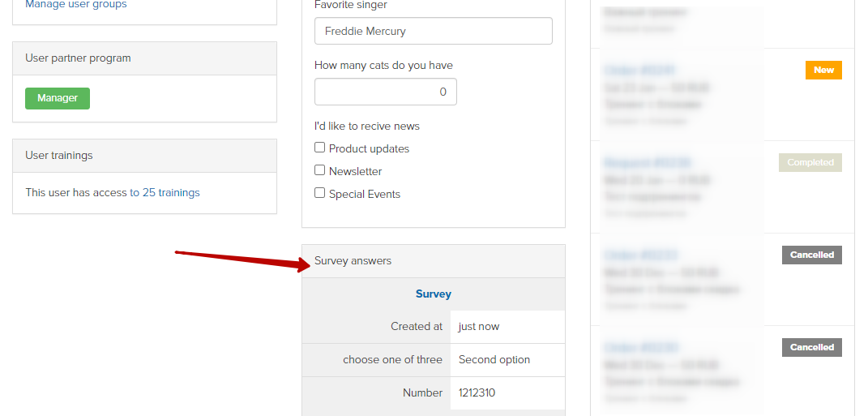Enable the Product updates checkbox
Image resolution: width=868 pixels, height=416 pixels.
coord(319,148)
